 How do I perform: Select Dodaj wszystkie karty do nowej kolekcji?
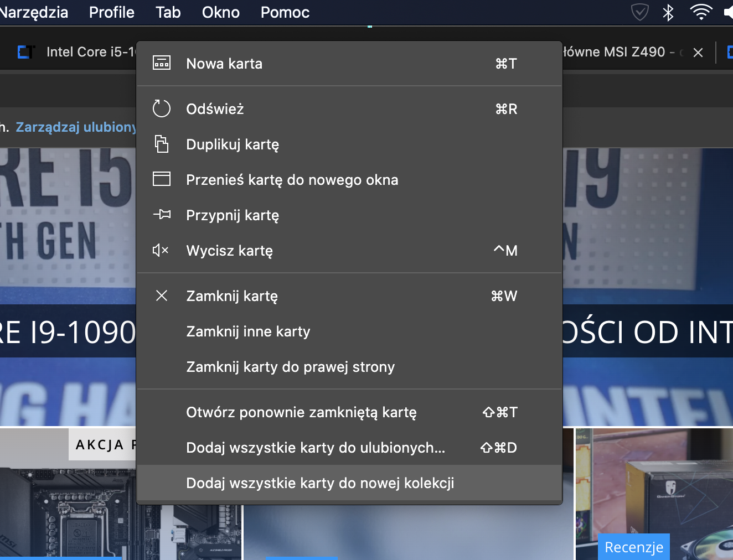click(x=349, y=483)
